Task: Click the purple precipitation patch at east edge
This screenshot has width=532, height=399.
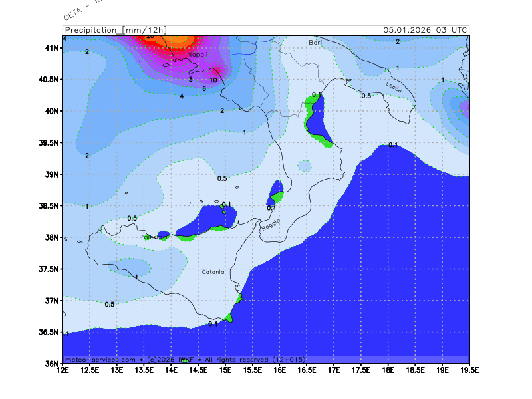Action: coord(465,107)
